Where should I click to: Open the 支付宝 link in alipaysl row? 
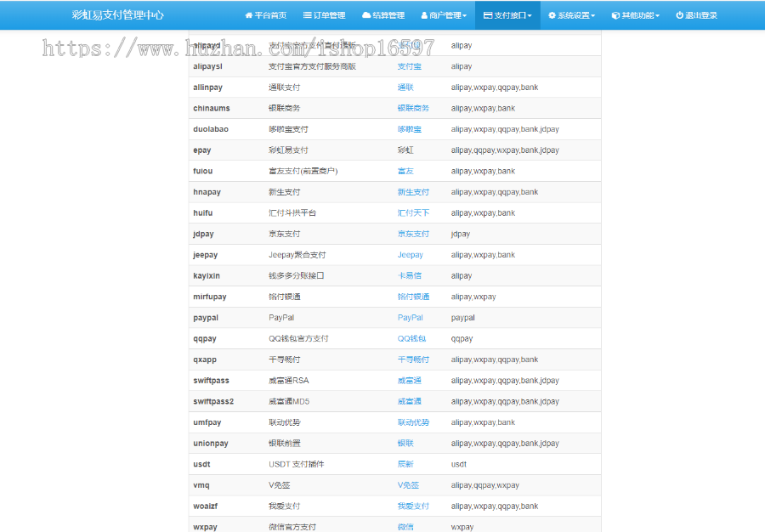point(410,66)
